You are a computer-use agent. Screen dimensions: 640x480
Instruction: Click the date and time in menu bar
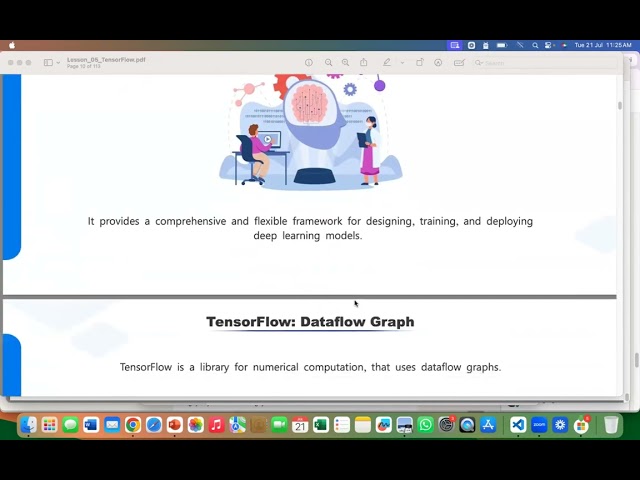tap(603, 45)
